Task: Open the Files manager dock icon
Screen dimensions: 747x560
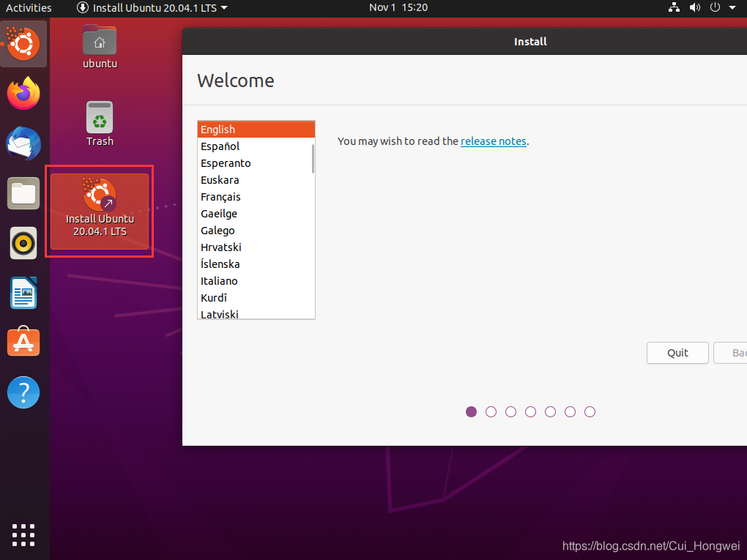Action: click(23, 193)
